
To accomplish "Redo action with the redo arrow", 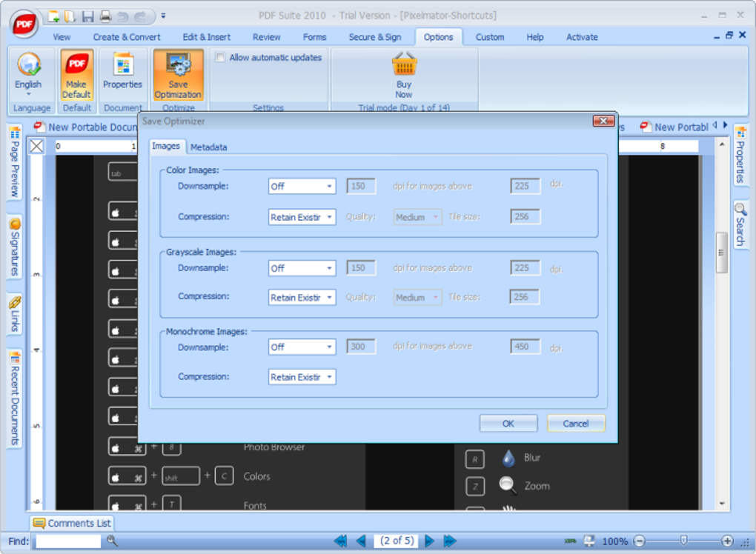I will 140,16.
